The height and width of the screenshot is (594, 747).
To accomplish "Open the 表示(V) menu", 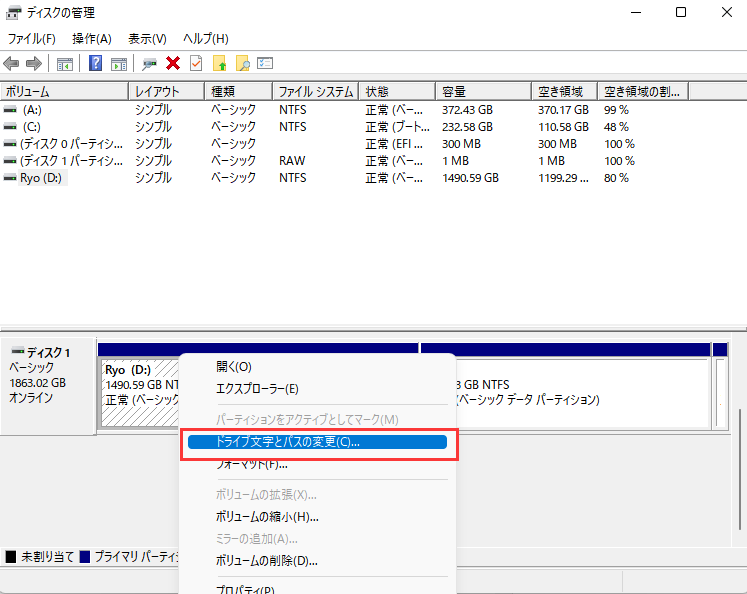I will tap(147, 38).
